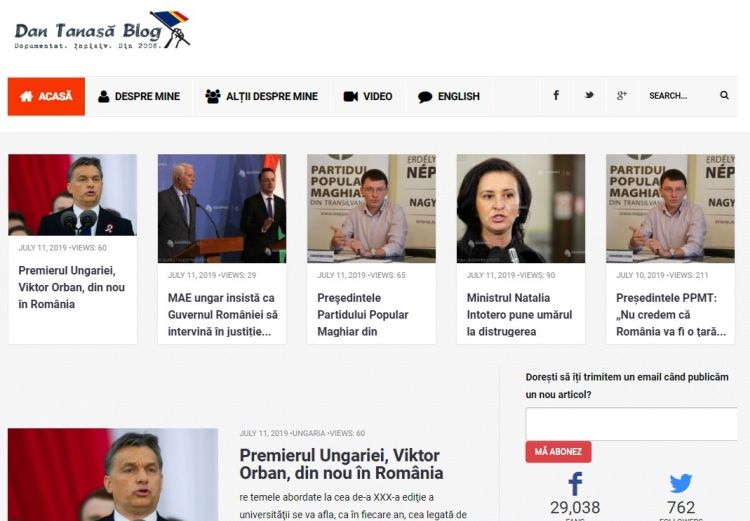Viewport: 750px width, 521px height.
Task: Click the search magnifier icon
Action: pos(724,96)
